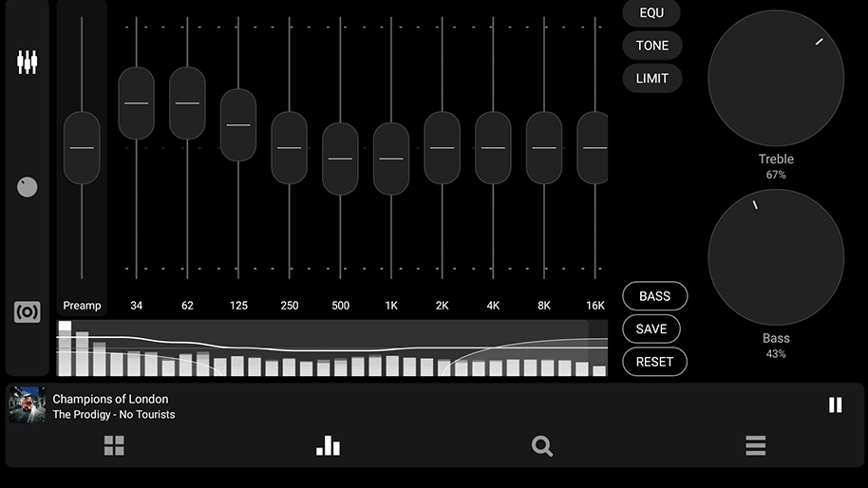Open the library grid icon
868x488 pixels.
(x=114, y=445)
